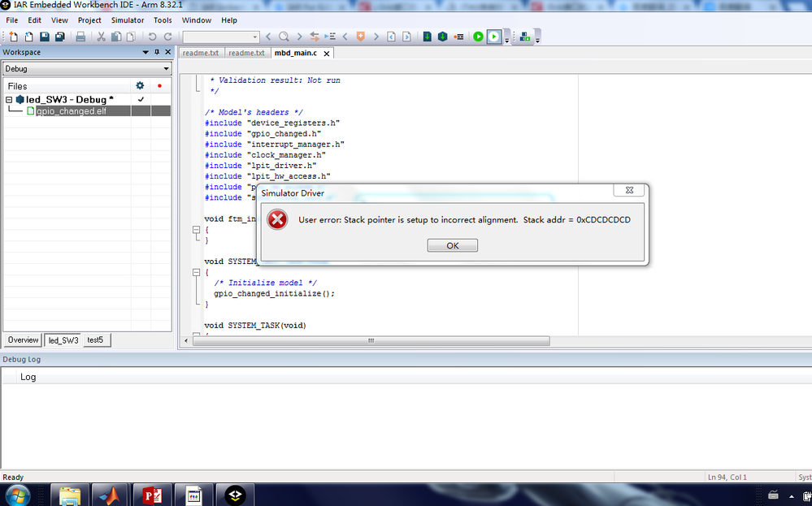Open the Tools menu
Image resolution: width=812 pixels, height=506 pixels.
pyautogui.click(x=163, y=20)
